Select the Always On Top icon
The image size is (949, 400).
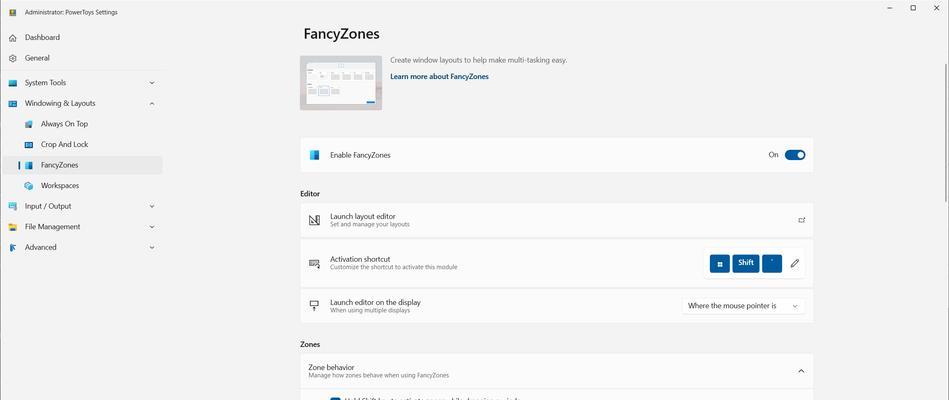(28, 124)
